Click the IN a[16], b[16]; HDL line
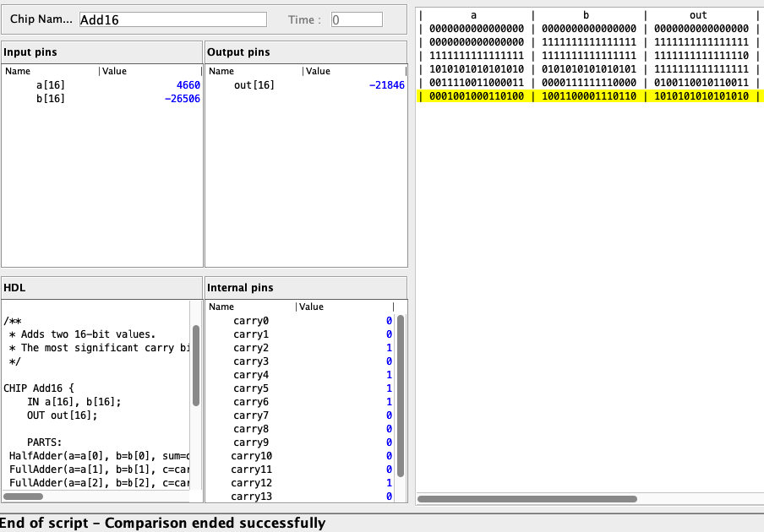 (74, 402)
